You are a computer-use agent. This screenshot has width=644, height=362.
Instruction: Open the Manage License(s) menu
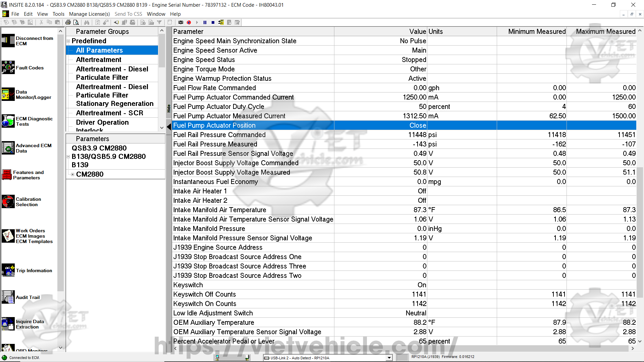click(x=89, y=14)
